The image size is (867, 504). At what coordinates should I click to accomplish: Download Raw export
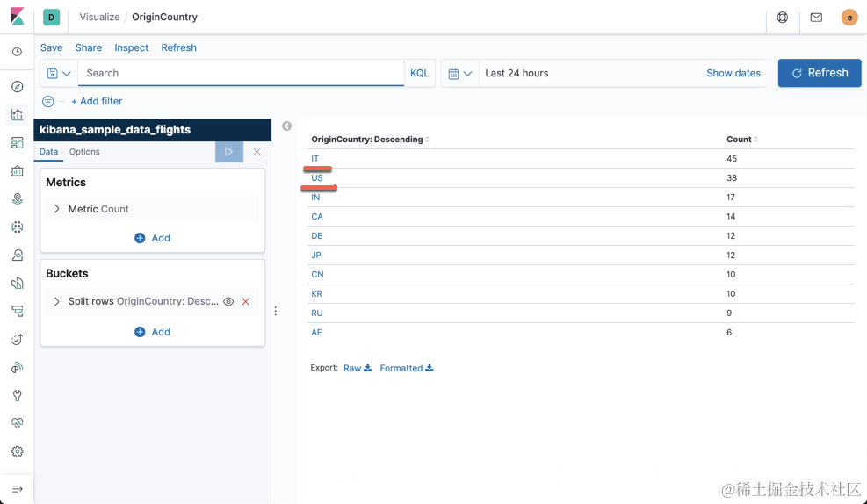[x=358, y=368]
